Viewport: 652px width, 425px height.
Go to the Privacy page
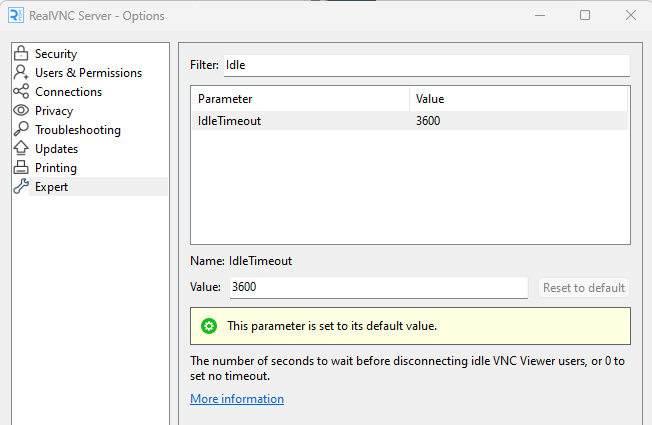tap(54, 111)
